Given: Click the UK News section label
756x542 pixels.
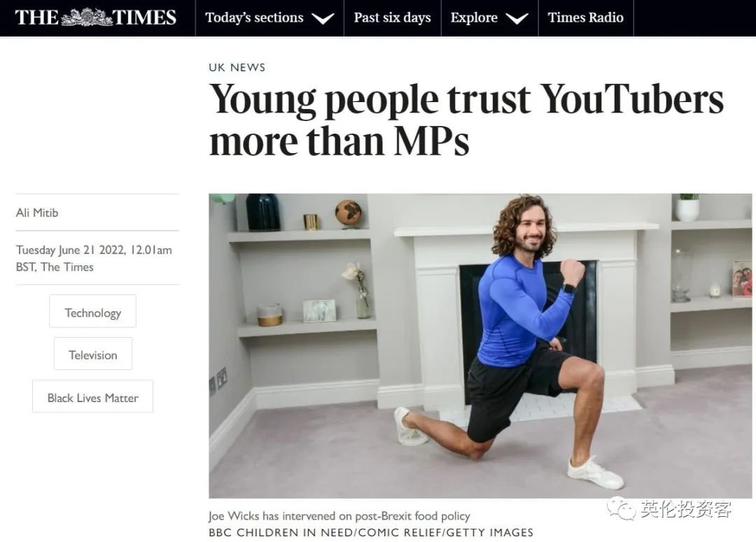Looking at the screenshot, I should click(x=237, y=67).
